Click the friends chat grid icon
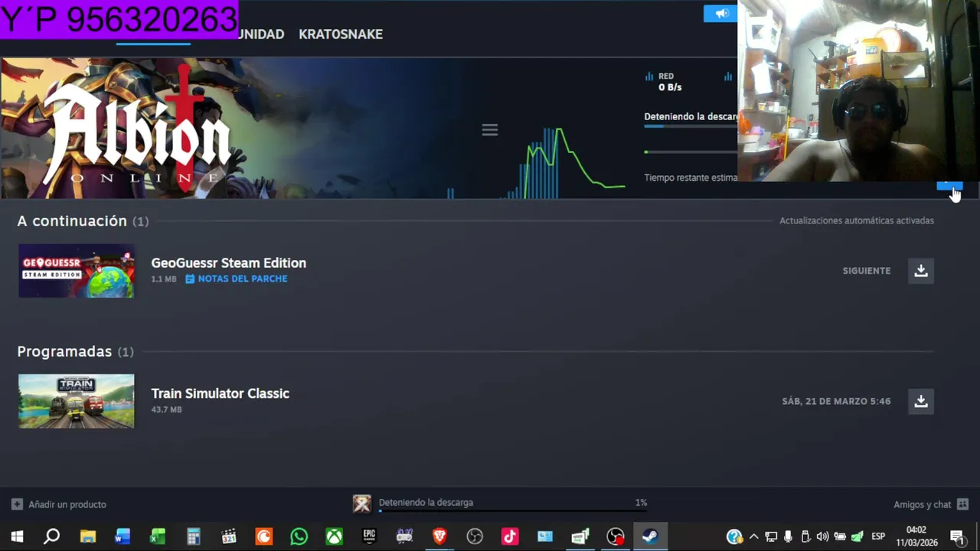 (x=962, y=504)
